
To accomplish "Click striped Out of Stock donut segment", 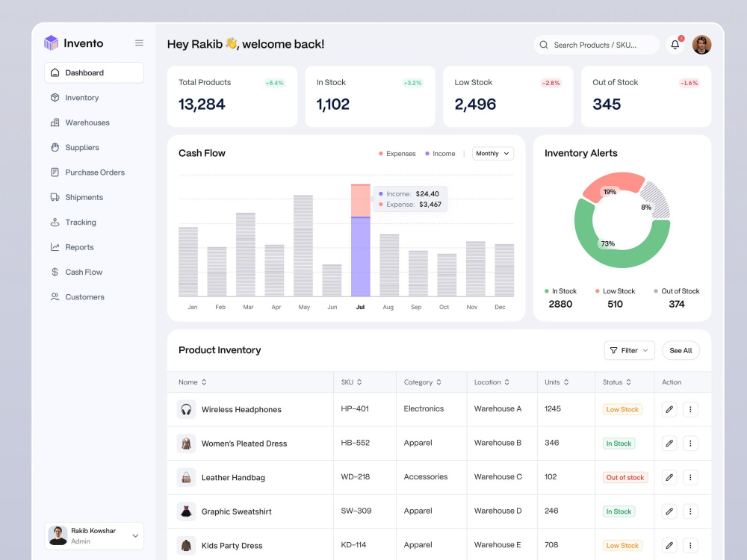I will pyautogui.click(x=657, y=199).
